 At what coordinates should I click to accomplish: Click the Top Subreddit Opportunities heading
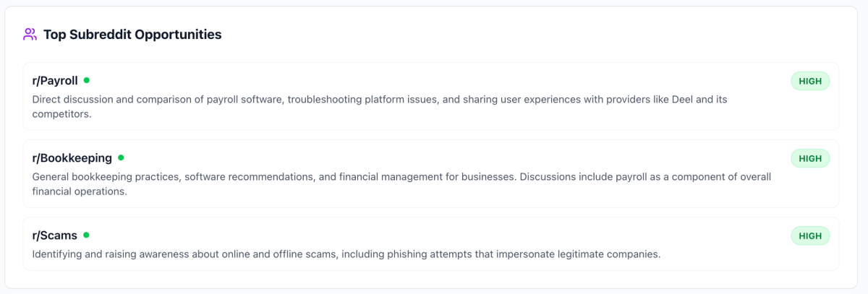point(132,34)
